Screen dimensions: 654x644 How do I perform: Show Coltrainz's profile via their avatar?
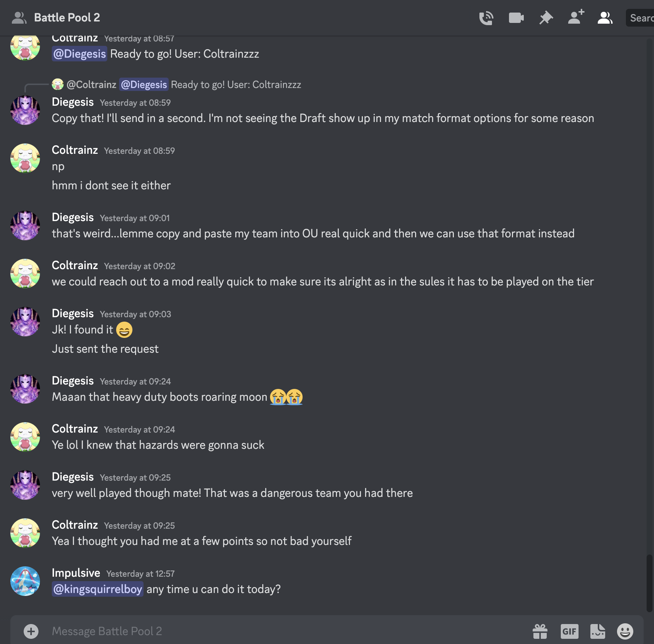click(25, 158)
